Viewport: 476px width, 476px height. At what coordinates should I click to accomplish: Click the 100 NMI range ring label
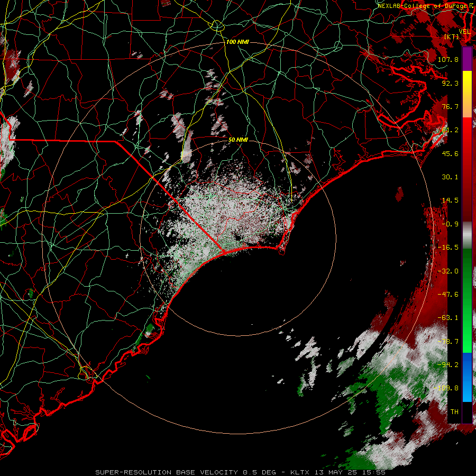(237, 42)
